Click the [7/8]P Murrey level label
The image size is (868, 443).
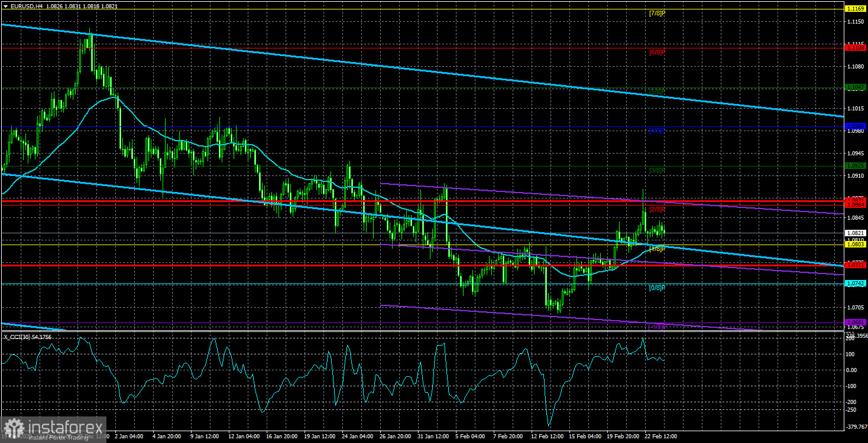click(x=658, y=13)
